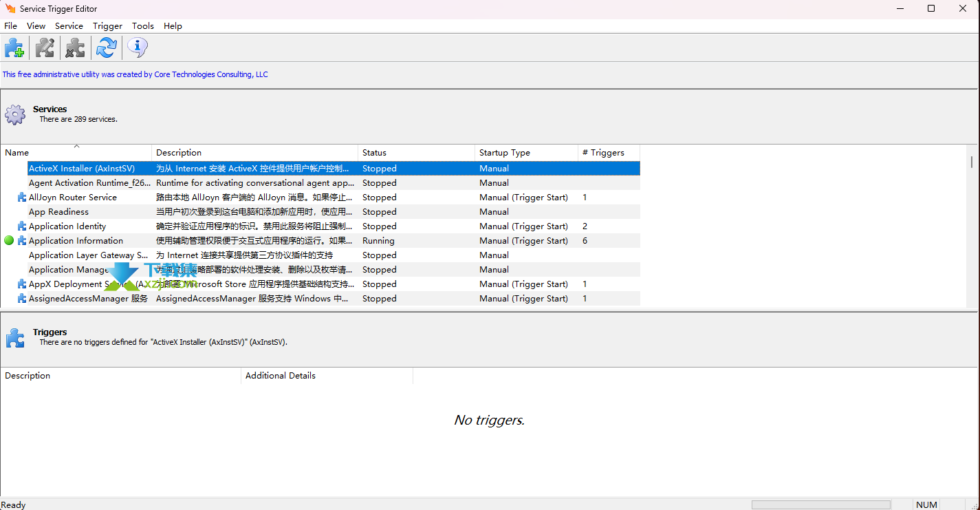The image size is (980, 510).
Task: Click the 'There are 289 services' text
Action: (78, 119)
